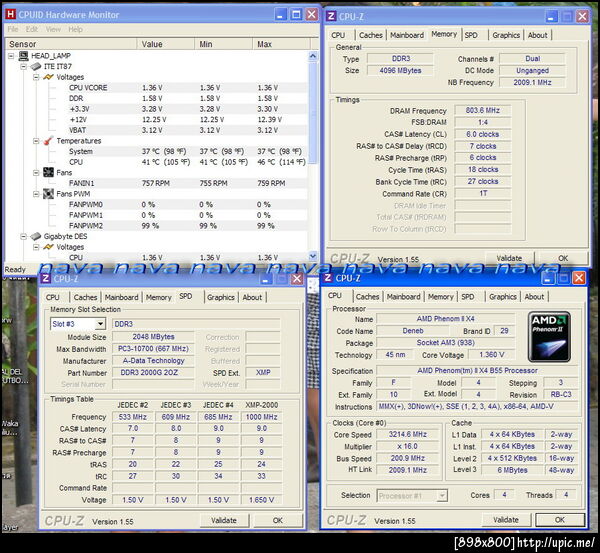
Task: Open Graphics tab in processor CPU-Z window
Action: [503, 297]
